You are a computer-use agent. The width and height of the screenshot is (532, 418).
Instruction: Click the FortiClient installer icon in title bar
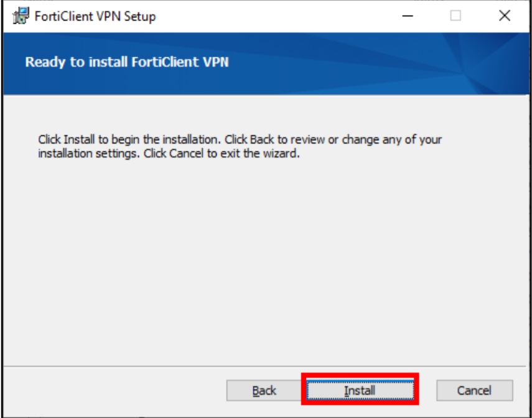pyautogui.click(x=21, y=16)
